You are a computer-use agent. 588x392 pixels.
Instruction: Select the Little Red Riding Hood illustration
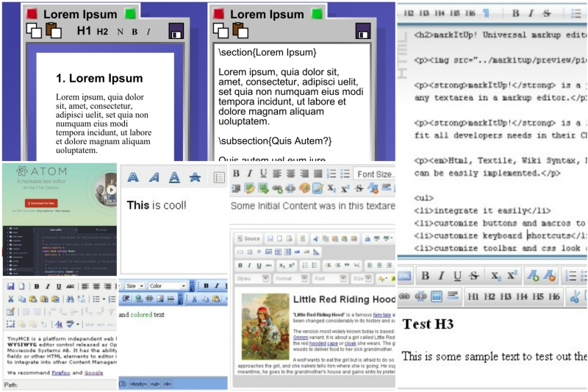point(265,327)
